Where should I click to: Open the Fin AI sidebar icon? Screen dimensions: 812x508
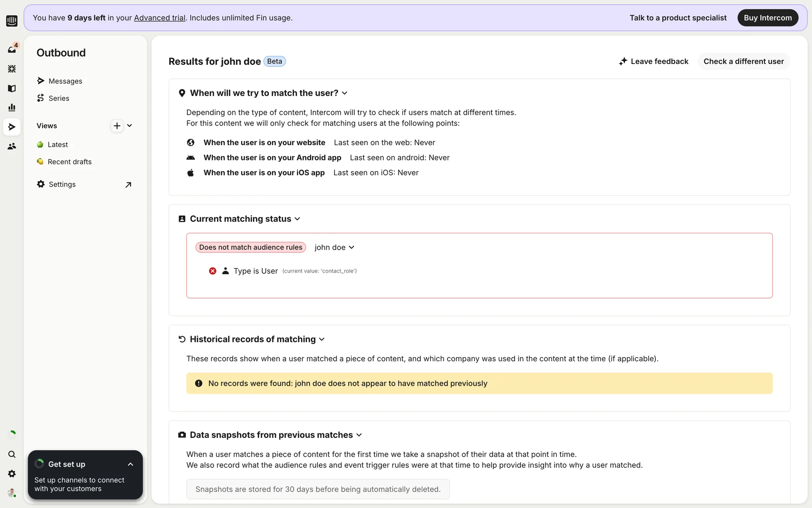click(12, 69)
